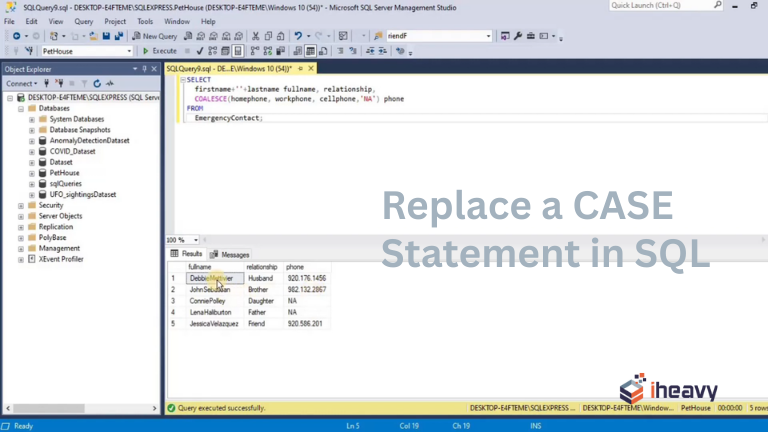Click the Database Engine Query icon

tap(188, 36)
